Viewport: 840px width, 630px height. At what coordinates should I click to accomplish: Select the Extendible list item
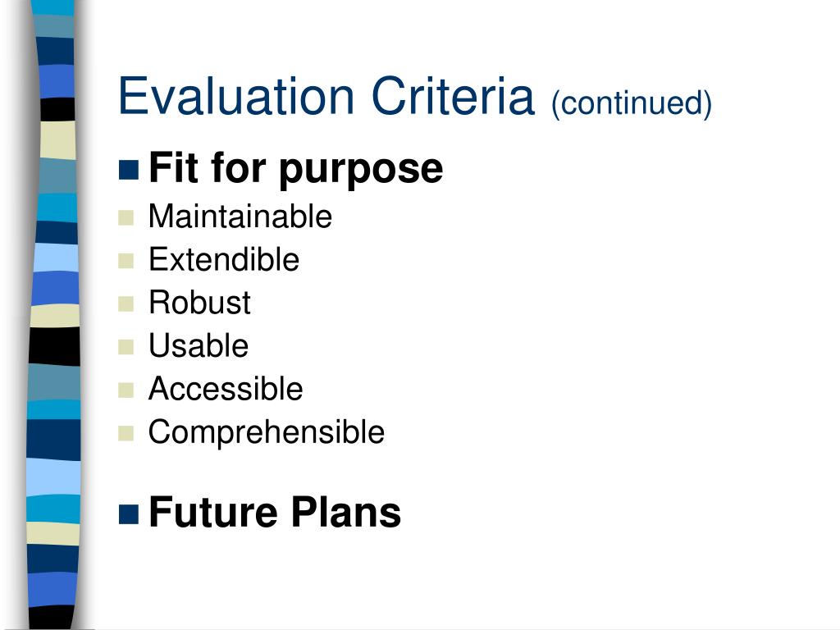224,260
